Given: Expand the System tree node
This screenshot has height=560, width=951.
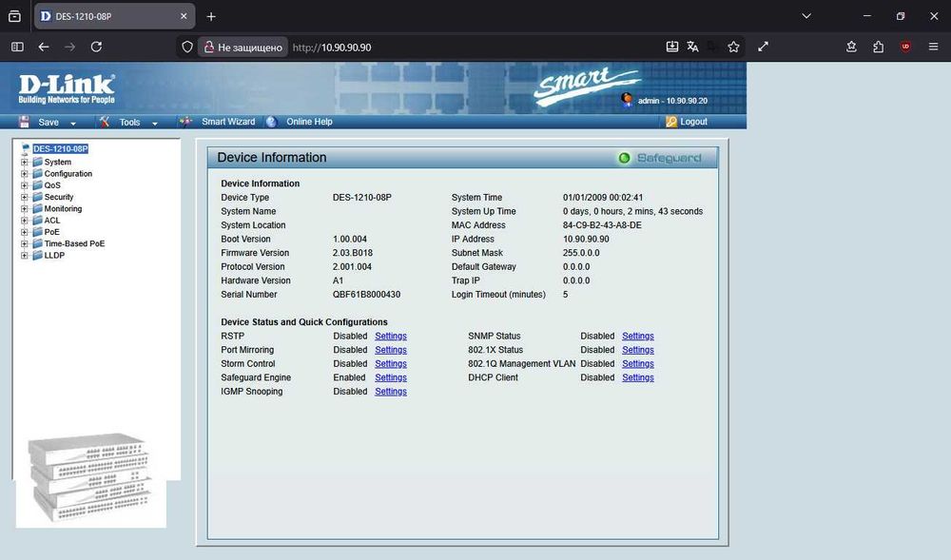Looking at the screenshot, I should [x=25, y=162].
